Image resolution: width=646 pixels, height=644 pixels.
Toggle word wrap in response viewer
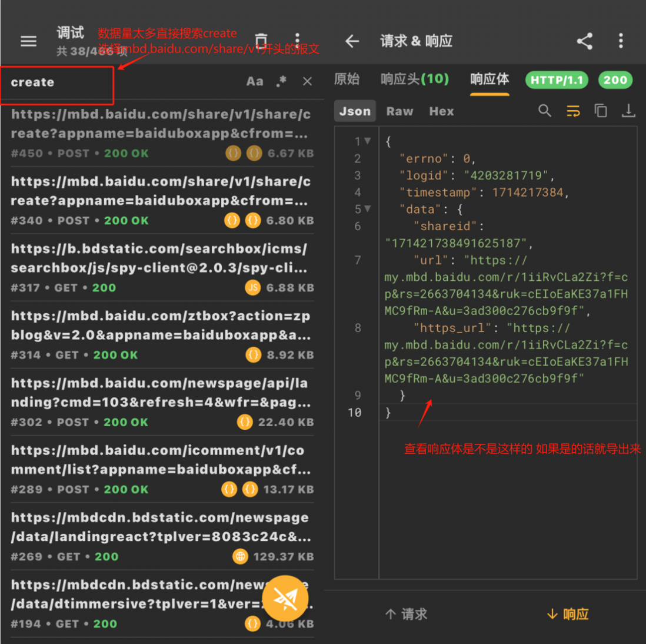click(573, 111)
